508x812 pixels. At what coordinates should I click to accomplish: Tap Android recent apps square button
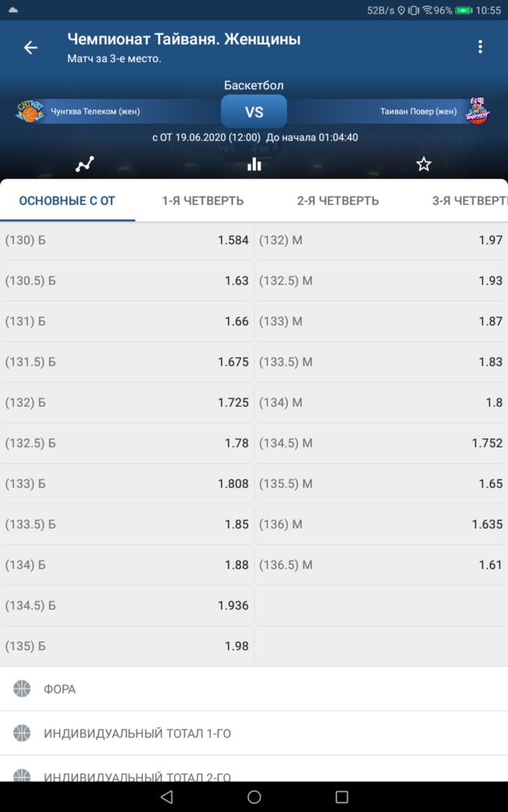pyautogui.click(x=341, y=797)
